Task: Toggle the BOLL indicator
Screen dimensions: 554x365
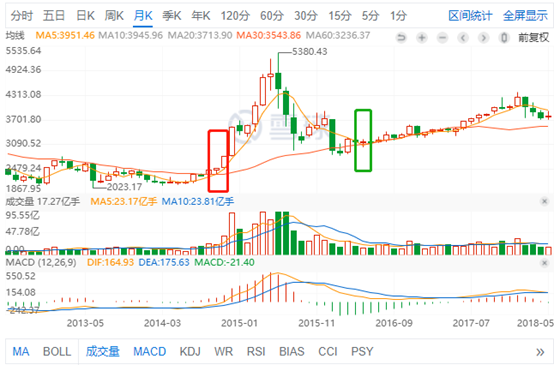Action: click(57, 352)
